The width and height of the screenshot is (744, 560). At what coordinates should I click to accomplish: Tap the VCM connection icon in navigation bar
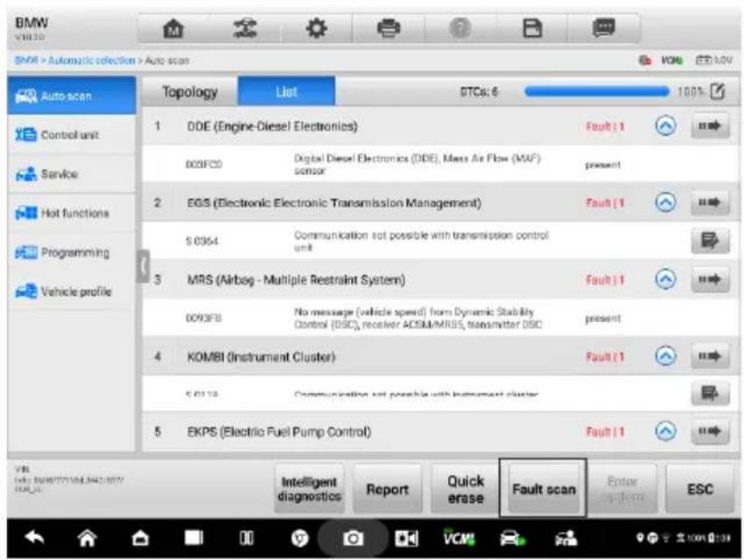pos(459,538)
